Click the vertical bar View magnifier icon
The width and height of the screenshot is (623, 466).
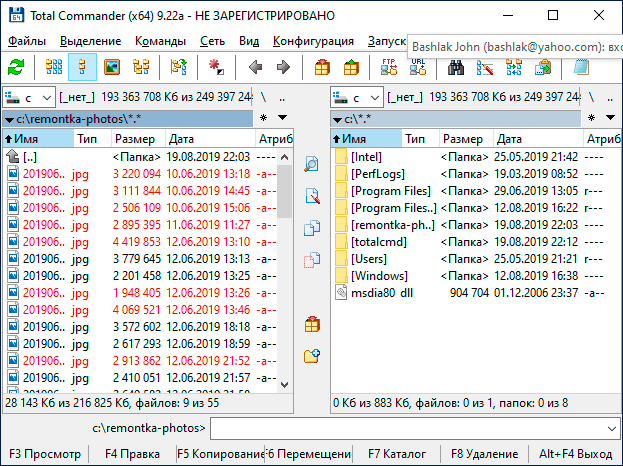[312, 164]
